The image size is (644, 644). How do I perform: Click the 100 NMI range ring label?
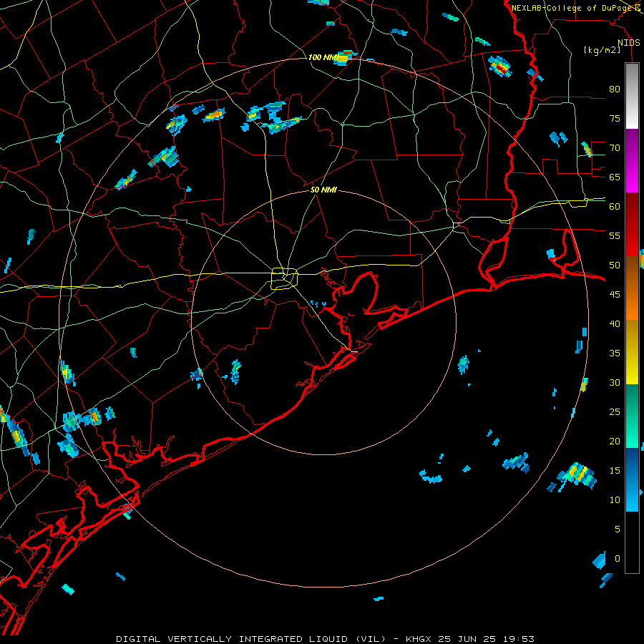(323, 57)
